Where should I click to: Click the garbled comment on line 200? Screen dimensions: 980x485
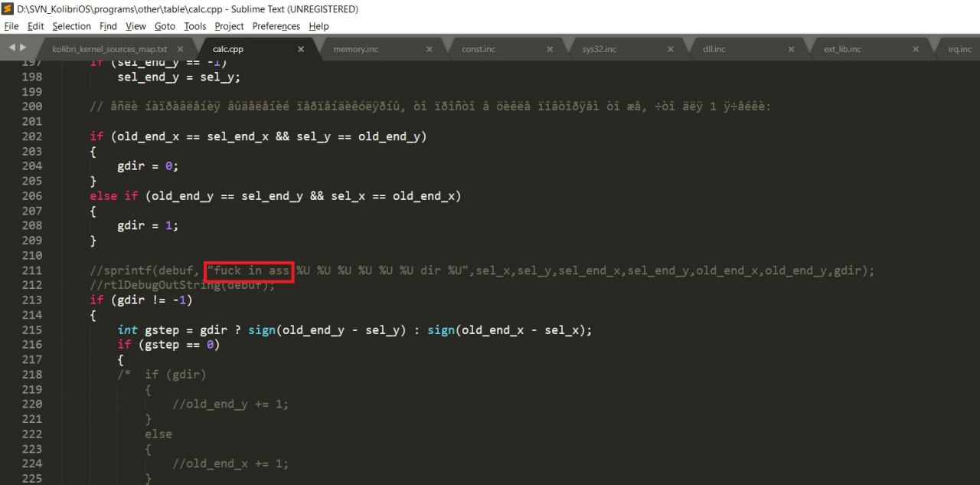coord(430,107)
